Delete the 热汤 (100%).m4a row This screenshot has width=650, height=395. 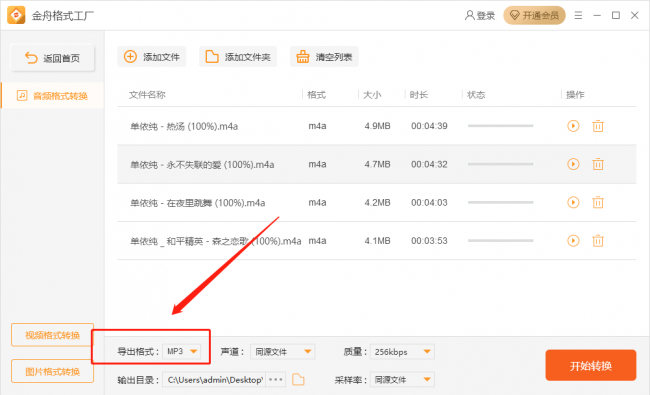click(597, 126)
